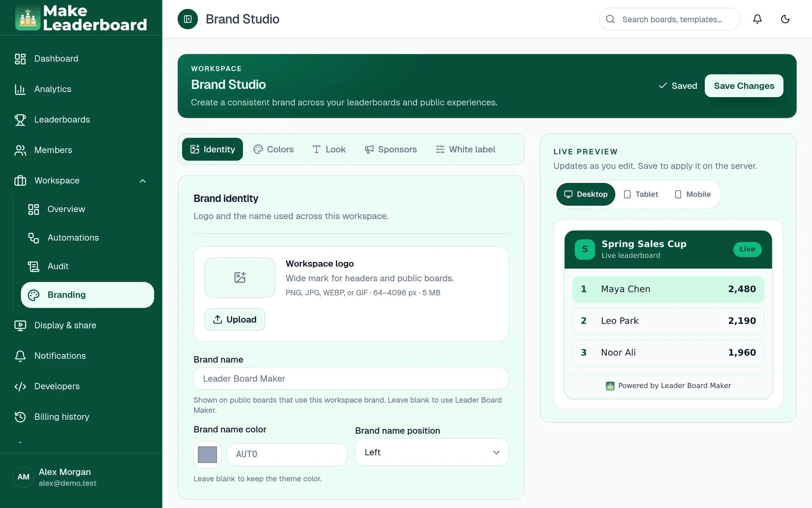The image size is (812, 508).
Task: Open Dashboard from sidebar
Action: point(81,59)
